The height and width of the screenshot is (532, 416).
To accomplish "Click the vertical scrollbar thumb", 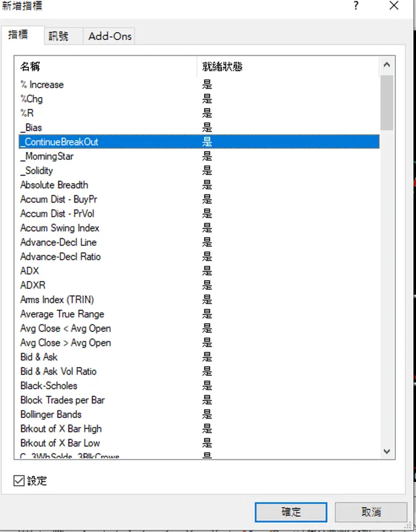I will 386,102.
